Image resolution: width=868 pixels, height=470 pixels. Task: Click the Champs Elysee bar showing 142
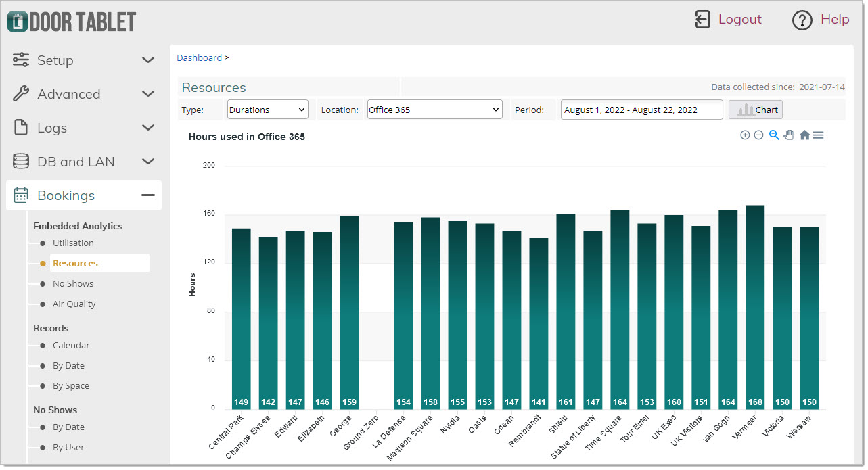[x=269, y=323]
